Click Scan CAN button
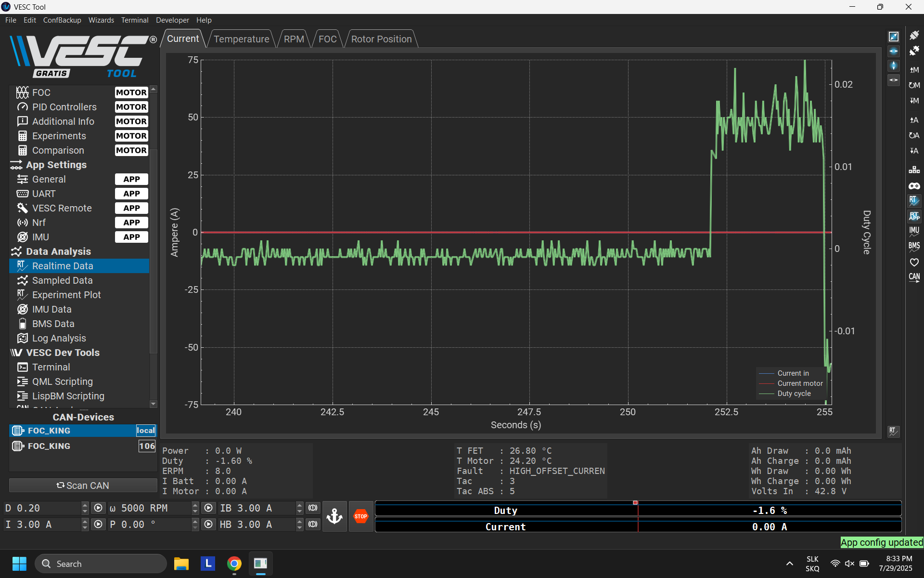Viewport: 924px width, 578px height. (x=83, y=486)
